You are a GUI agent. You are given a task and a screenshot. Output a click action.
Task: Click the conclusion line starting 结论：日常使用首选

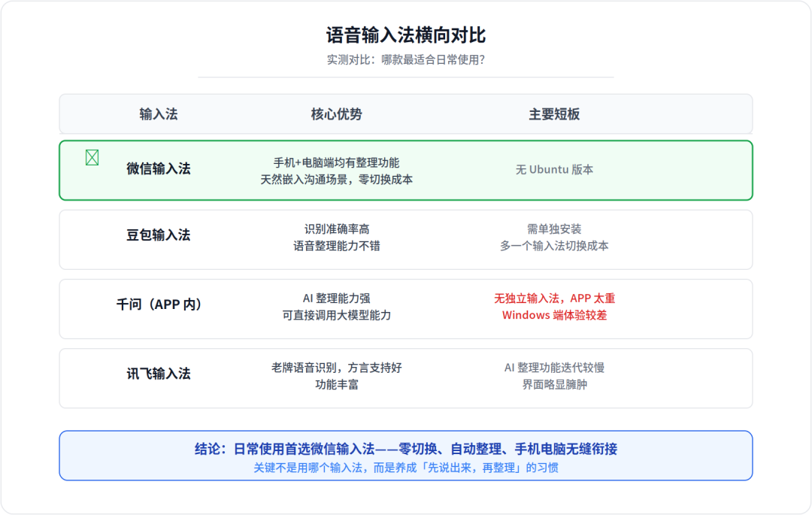(406, 449)
